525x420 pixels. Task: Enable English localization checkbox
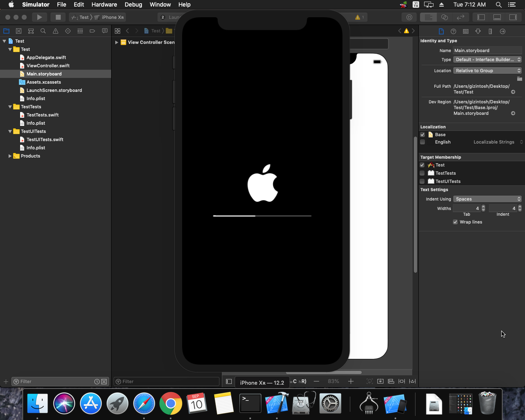(422, 142)
